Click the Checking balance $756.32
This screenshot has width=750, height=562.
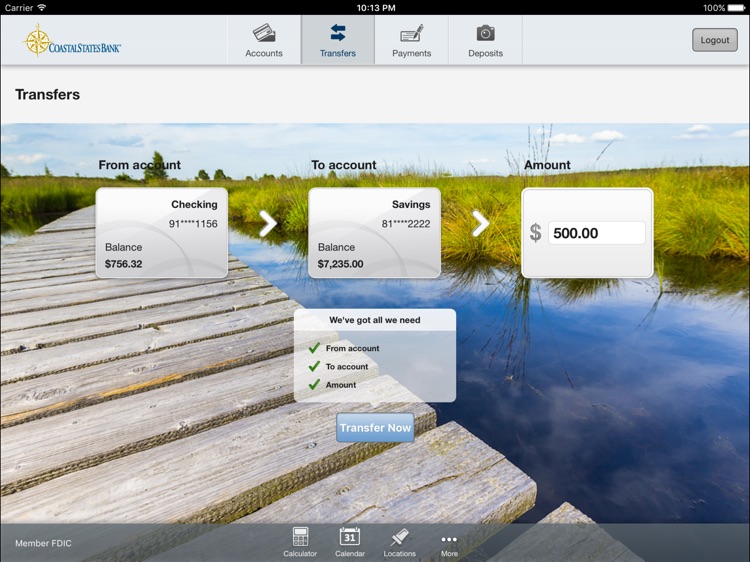click(x=123, y=264)
